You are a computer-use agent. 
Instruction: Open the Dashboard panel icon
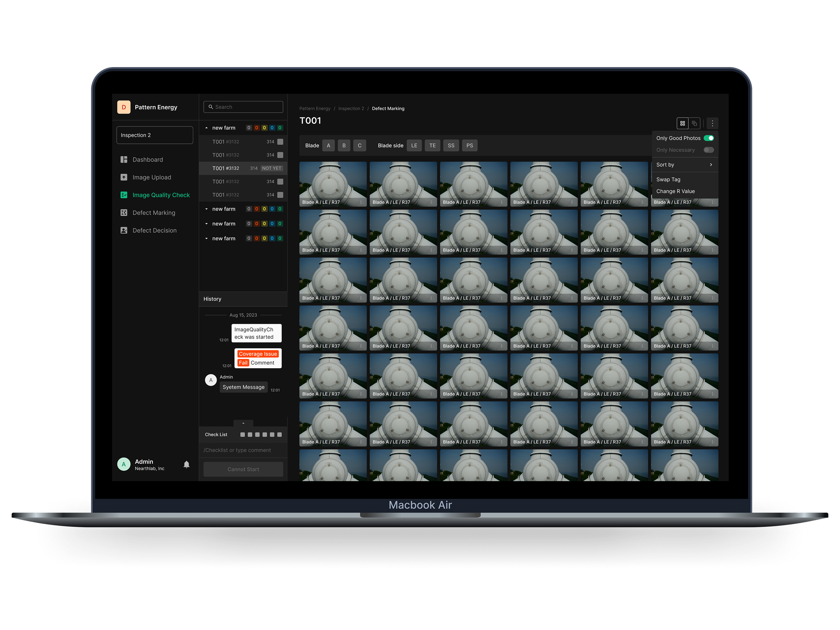[x=124, y=159]
